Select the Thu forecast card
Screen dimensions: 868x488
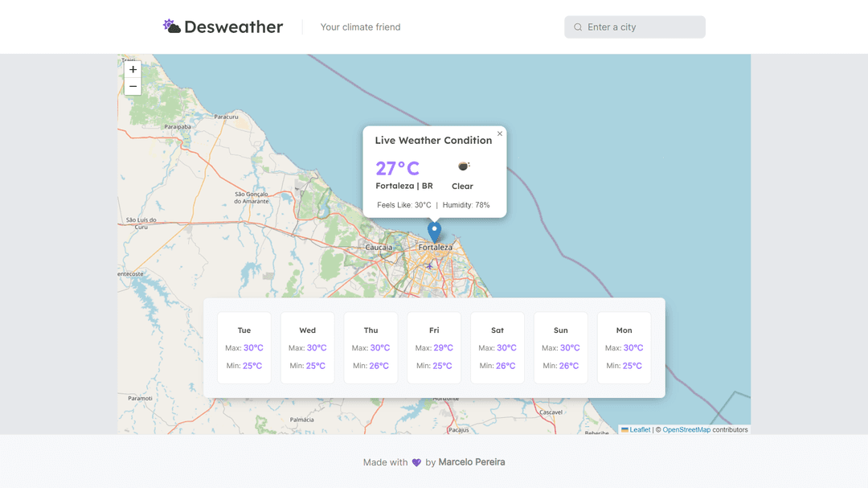371,348
